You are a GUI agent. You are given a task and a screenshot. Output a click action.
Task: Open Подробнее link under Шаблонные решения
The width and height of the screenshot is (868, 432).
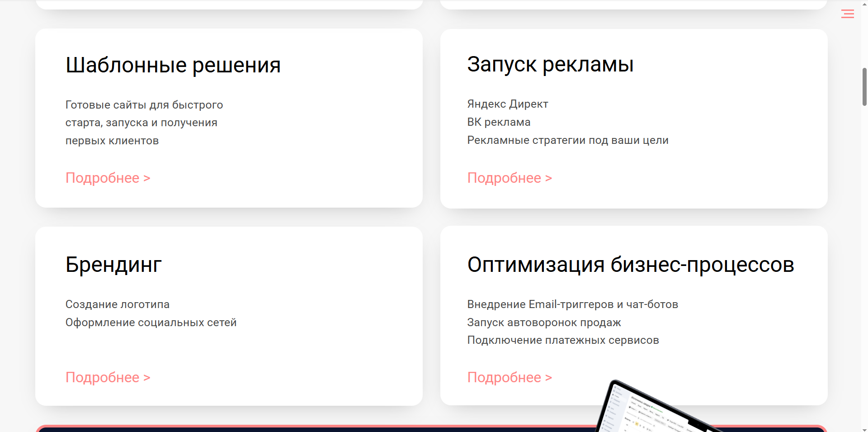click(108, 178)
